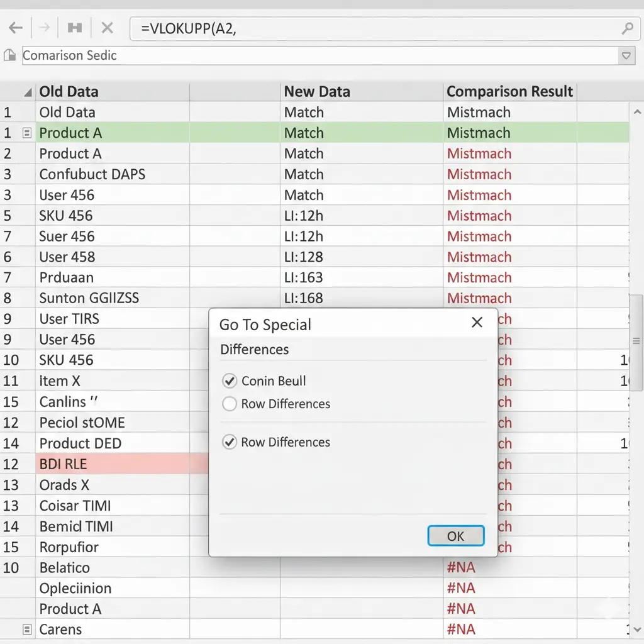Viewport: 644px width, 644px height.
Task: Uncheck the Conin Beull option
Action: 230,380
